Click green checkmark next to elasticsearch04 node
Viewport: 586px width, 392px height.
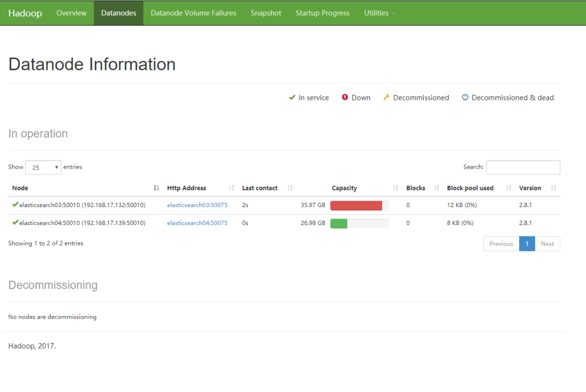[x=15, y=222]
